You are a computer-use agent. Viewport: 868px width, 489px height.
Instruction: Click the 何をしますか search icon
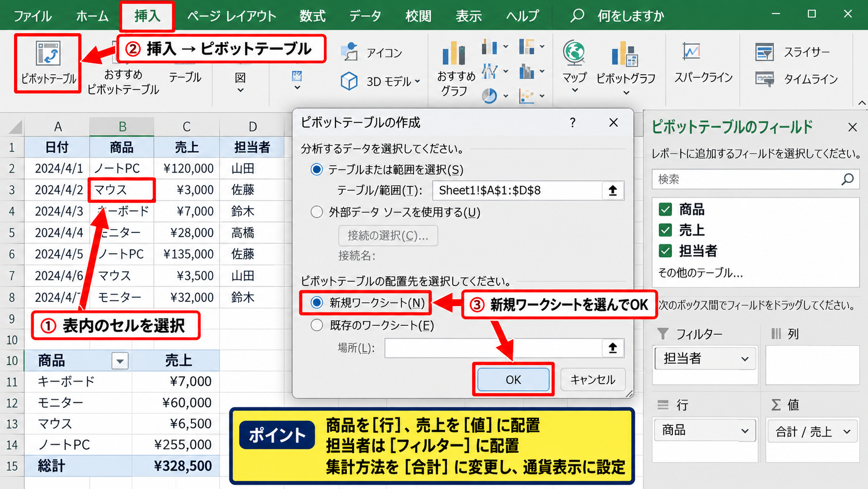(x=576, y=16)
